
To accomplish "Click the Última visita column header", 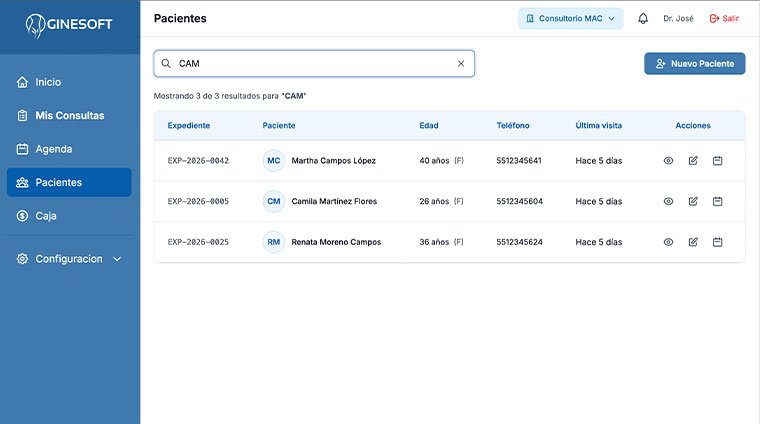I will click(599, 126).
